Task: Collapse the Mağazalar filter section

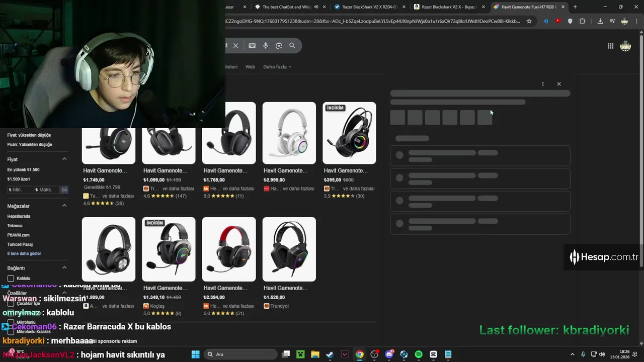Action: click(x=64, y=206)
